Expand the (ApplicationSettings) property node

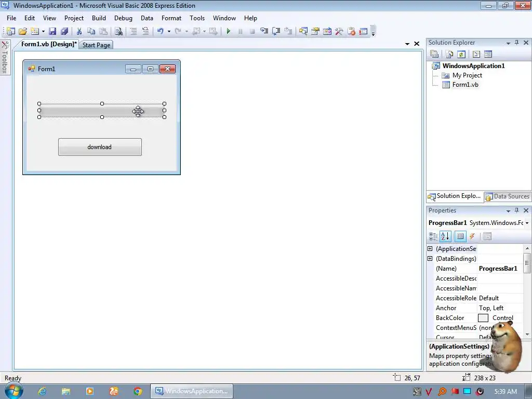[x=430, y=249]
